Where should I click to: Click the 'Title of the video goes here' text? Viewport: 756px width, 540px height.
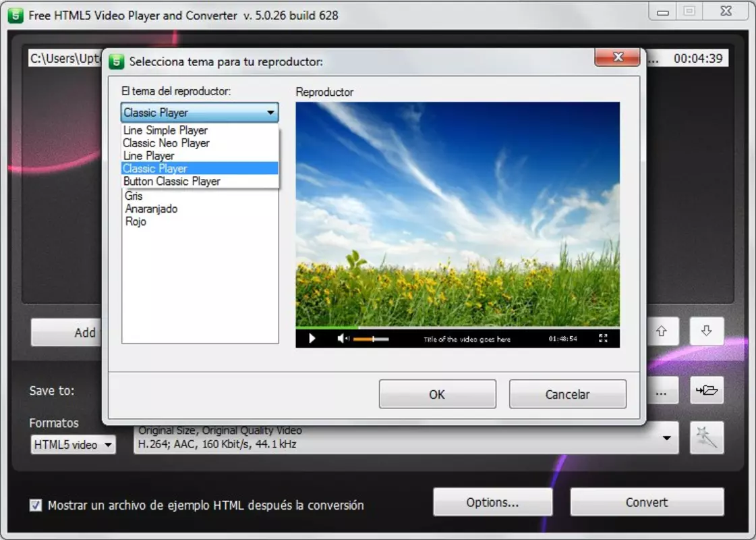(x=467, y=340)
